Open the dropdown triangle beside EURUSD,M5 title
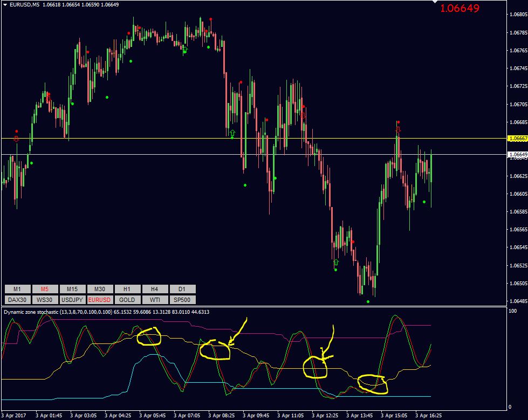This screenshot has width=528, height=420. coord(5,5)
